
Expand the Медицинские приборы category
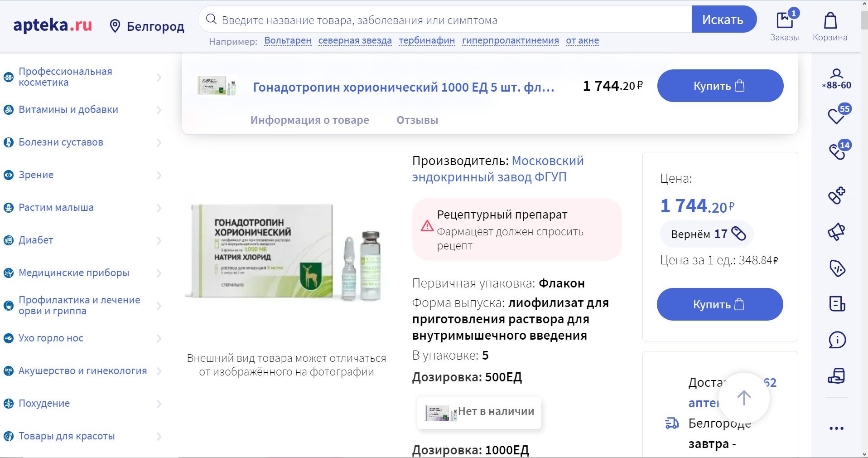pyautogui.click(x=159, y=273)
